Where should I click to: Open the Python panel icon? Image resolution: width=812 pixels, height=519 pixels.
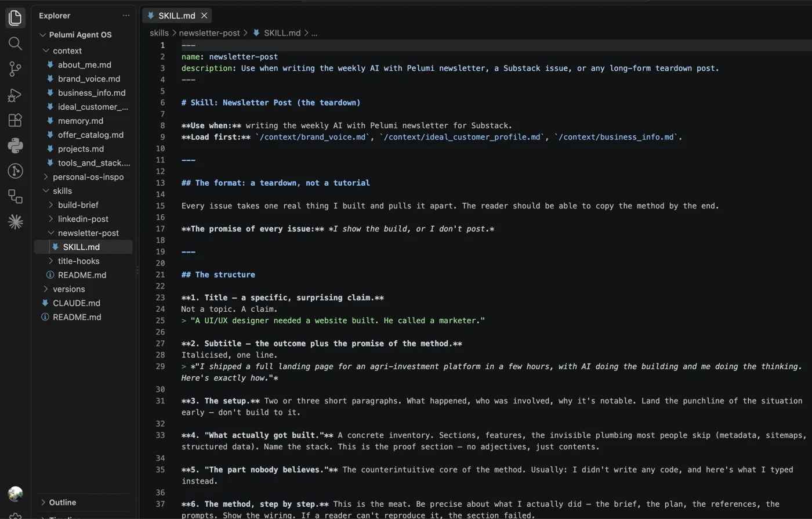pos(15,145)
